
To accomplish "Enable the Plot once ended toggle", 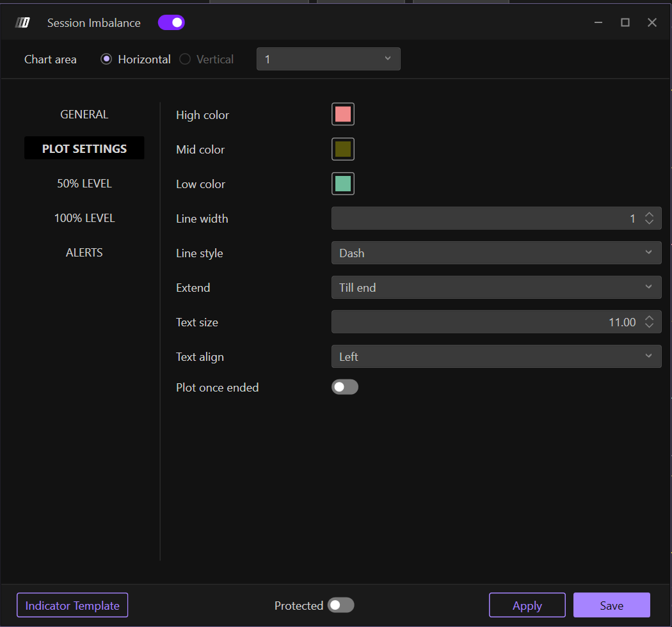I will (345, 387).
